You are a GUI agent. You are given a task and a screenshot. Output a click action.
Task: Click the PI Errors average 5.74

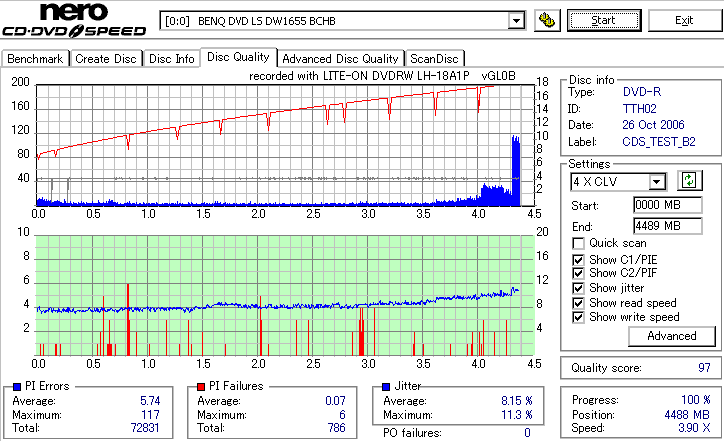(x=150, y=401)
